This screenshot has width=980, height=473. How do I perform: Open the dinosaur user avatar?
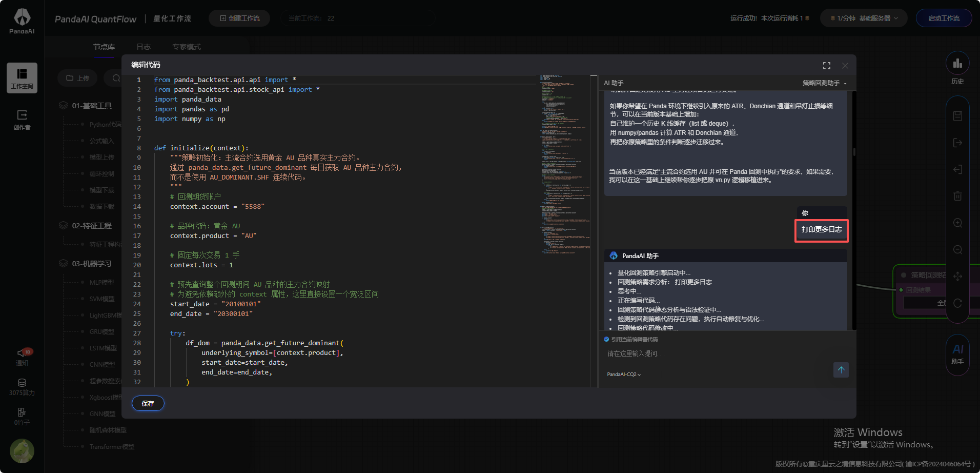(x=22, y=451)
